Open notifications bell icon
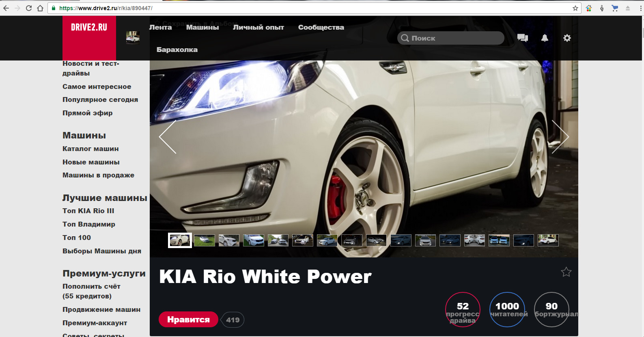644x337 pixels. pyautogui.click(x=545, y=38)
